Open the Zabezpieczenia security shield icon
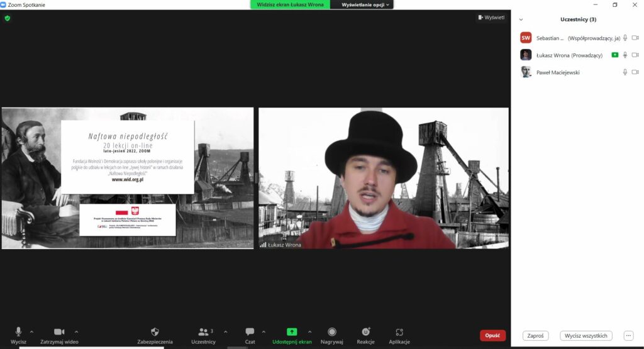 (155, 332)
